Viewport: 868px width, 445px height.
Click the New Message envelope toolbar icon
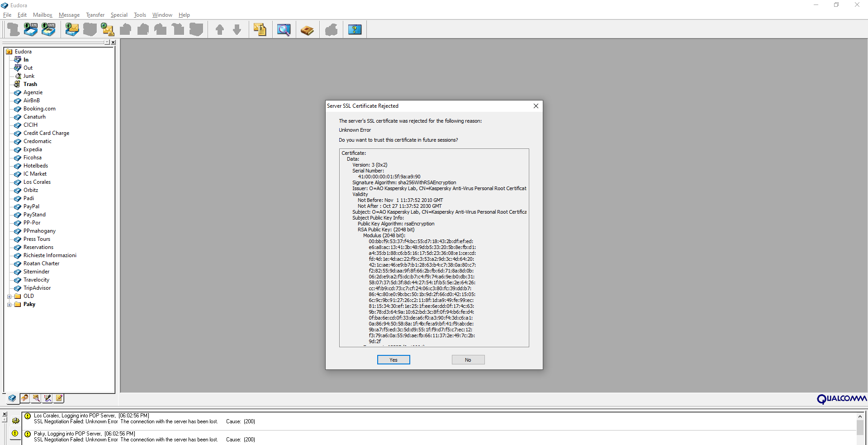click(x=107, y=29)
